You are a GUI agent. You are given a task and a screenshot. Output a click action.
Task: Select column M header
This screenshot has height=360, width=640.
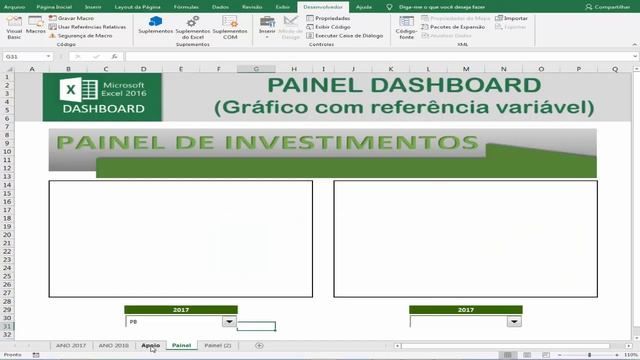[x=466, y=69]
